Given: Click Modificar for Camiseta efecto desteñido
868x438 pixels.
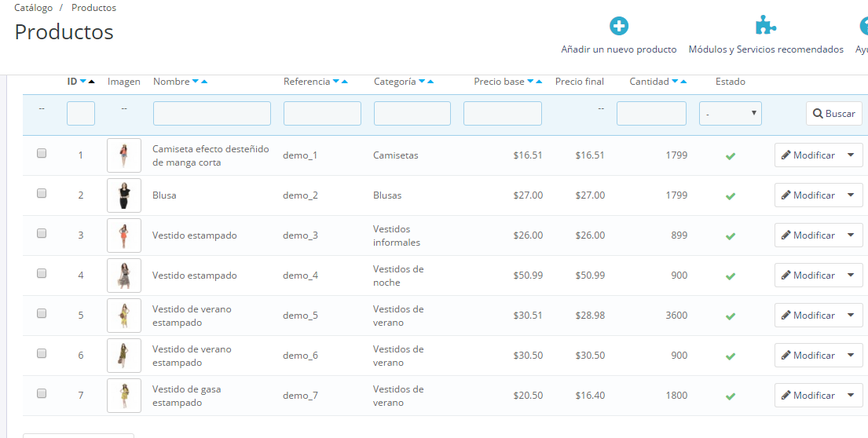Looking at the screenshot, I should pyautogui.click(x=808, y=155).
